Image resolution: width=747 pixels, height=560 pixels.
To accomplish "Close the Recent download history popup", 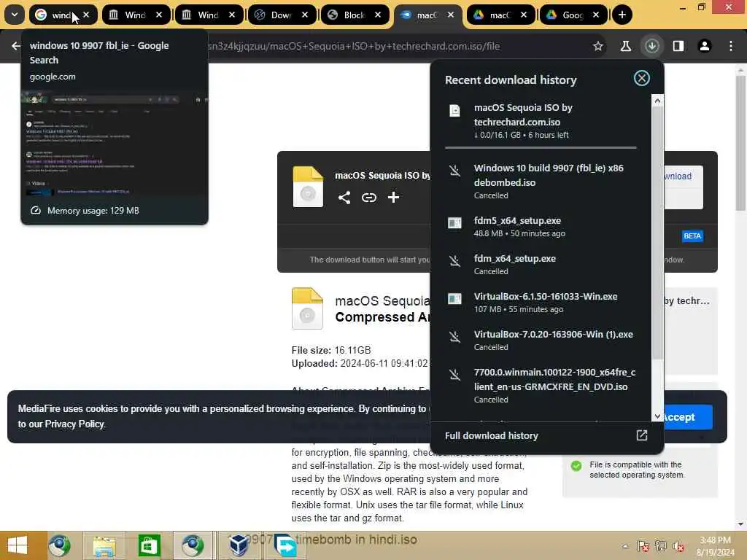I will [x=642, y=78].
